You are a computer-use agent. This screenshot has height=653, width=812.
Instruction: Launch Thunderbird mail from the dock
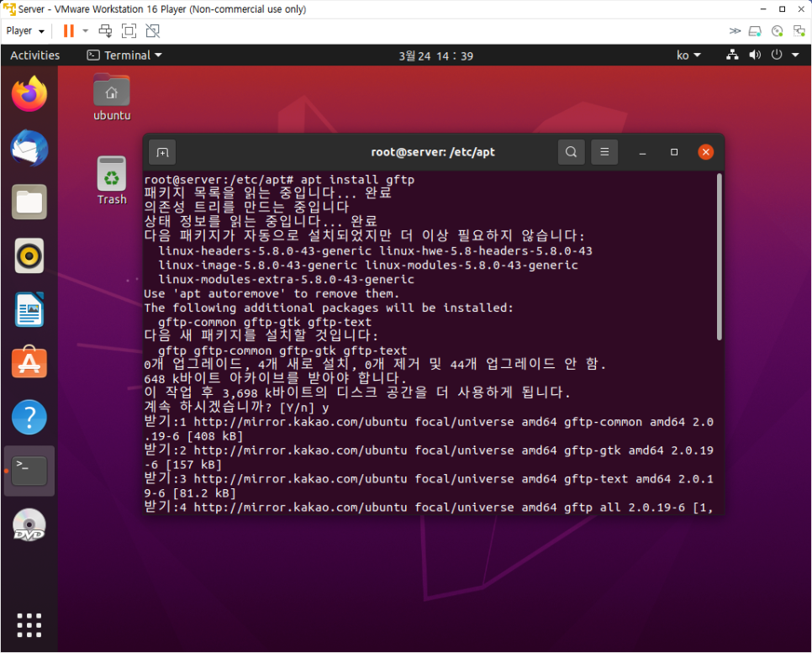(x=29, y=149)
